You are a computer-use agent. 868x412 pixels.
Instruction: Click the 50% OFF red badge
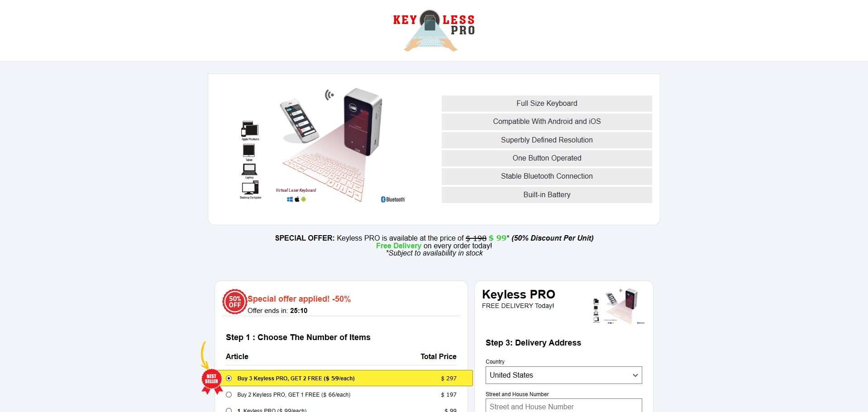click(234, 302)
